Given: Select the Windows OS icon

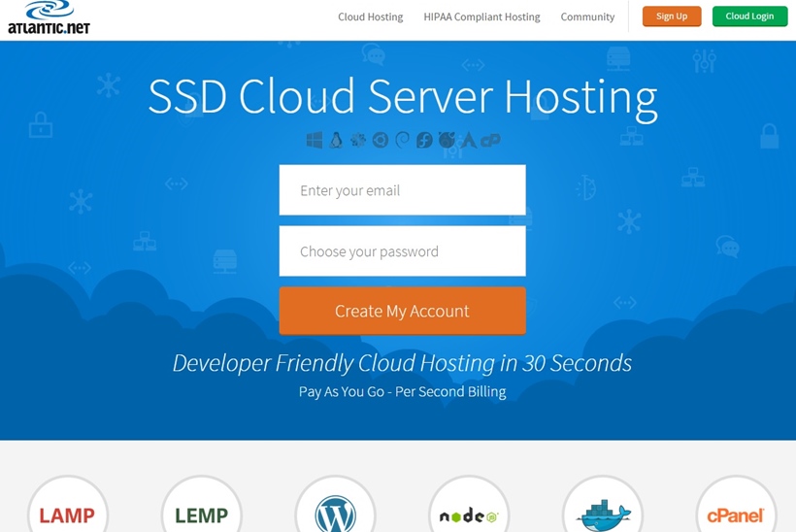Looking at the screenshot, I should point(315,140).
